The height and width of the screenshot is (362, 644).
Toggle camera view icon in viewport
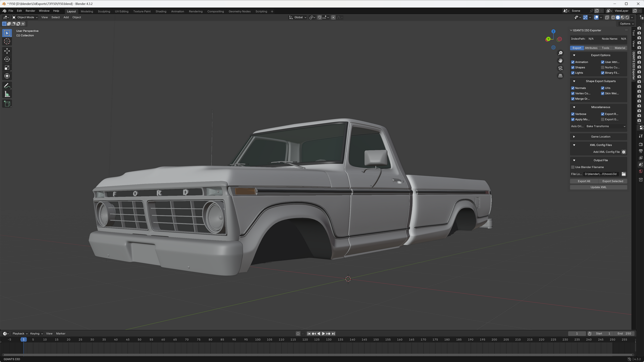pyautogui.click(x=560, y=68)
